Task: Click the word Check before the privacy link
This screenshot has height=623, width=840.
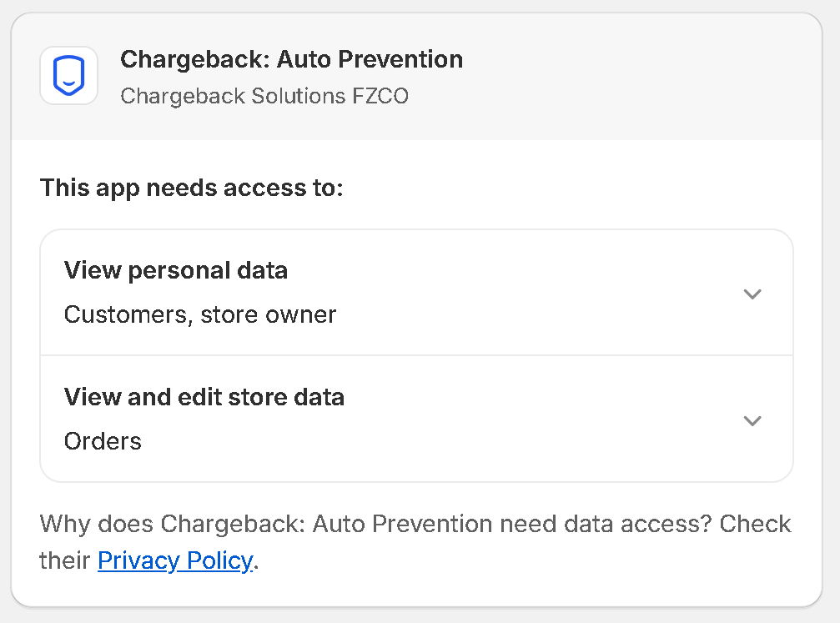Action: pyautogui.click(x=755, y=524)
